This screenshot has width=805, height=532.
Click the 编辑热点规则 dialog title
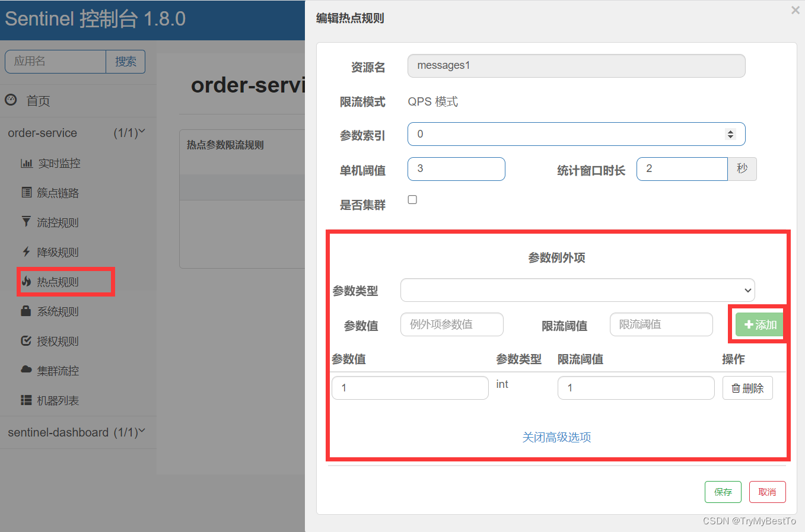coord(350,18)
